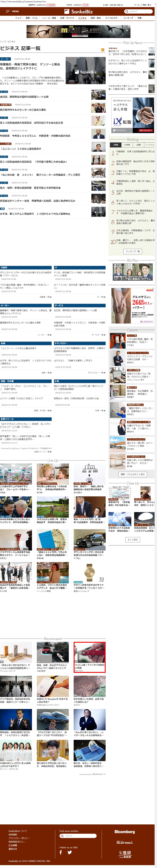Open サービス section 一覧 arrow link
Image resolution: width=157 pixels, height=868 pixels.
click(x=99, y=335)
